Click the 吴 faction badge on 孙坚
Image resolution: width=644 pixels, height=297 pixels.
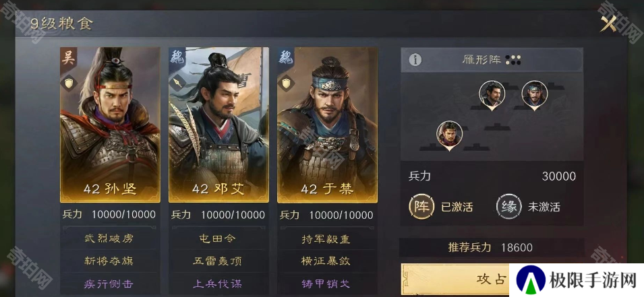click(x=67, y=59)
